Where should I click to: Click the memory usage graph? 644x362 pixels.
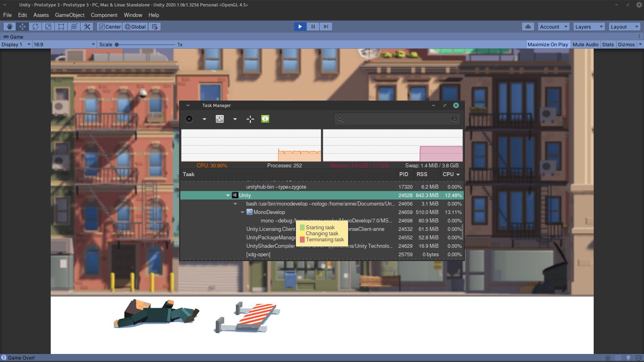coord(393,145)
